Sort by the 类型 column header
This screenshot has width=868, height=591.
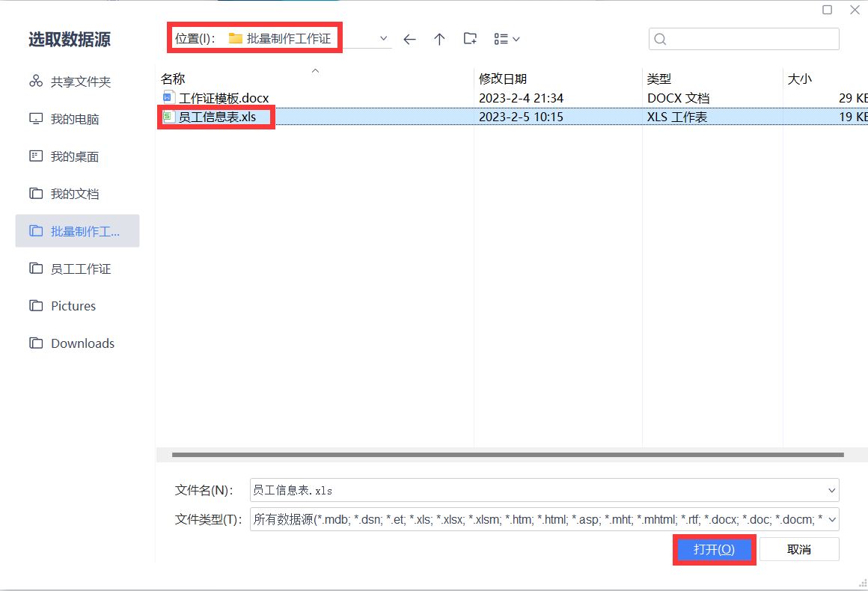point(658,79)
